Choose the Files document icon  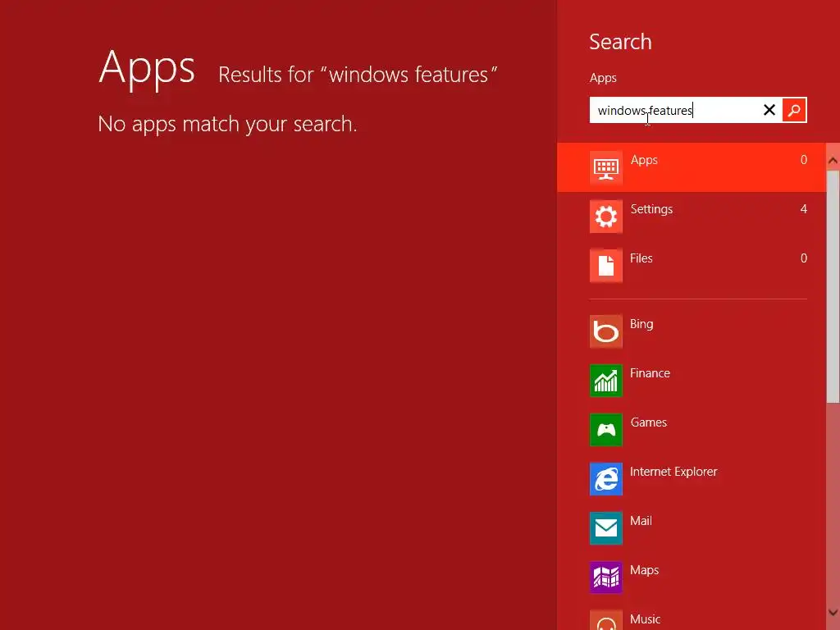click(606, 266)
